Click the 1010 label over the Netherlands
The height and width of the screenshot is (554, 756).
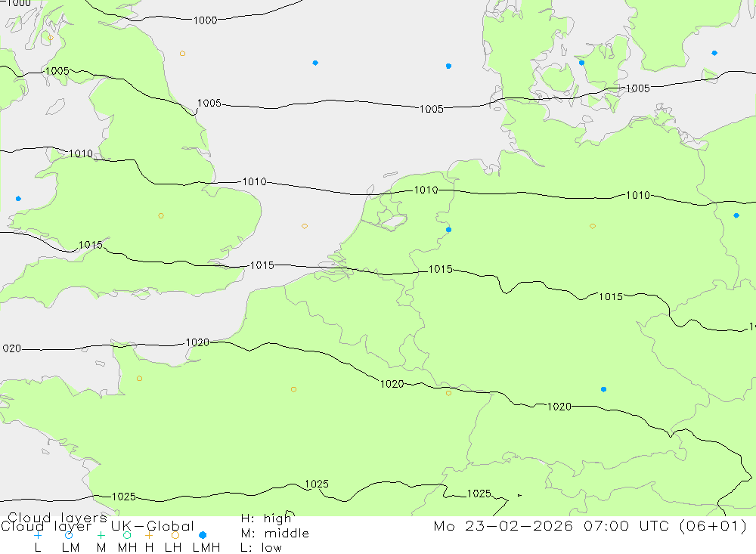(x=426, y=190)
